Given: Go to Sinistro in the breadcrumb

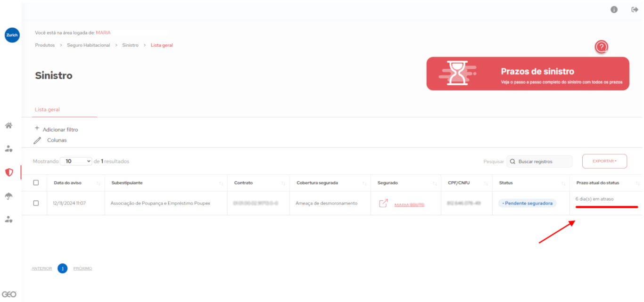Looking at the screenshot, I should [x=130, y=45].
